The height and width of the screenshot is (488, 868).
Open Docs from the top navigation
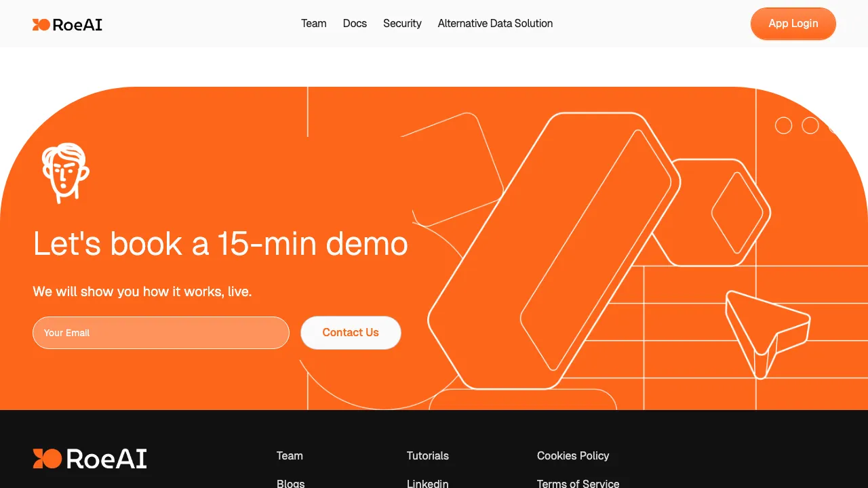[x=355, y=24]
